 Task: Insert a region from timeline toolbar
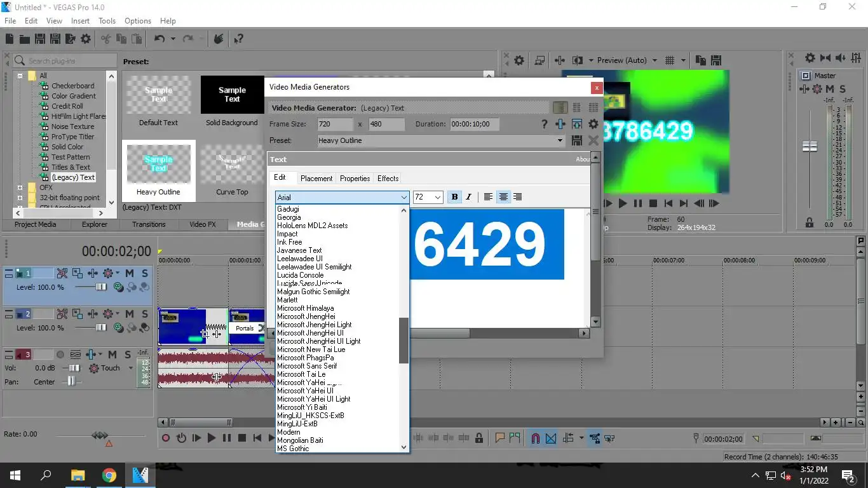[x=514, y=438]
